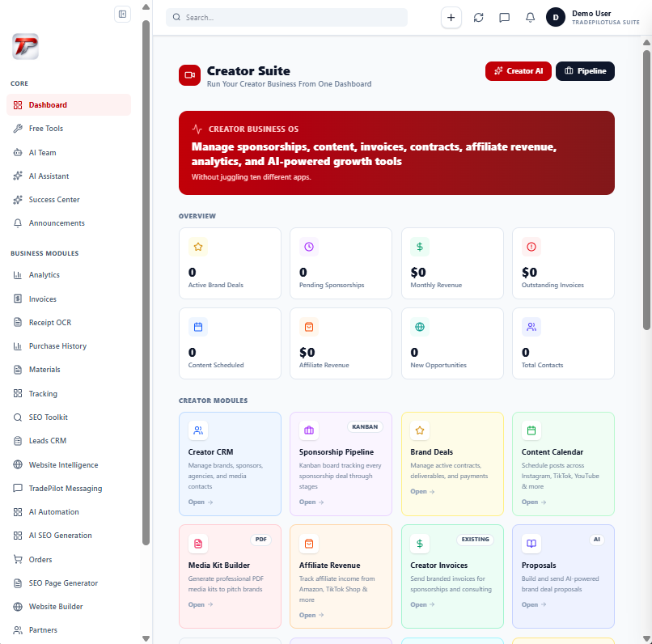Click the AI badge on Proposals card
This screenshot has height=644, width=652.
(x=597, y=540)
